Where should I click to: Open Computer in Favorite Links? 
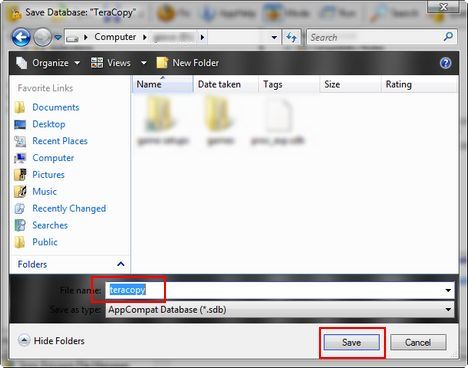tap(53, 158)
